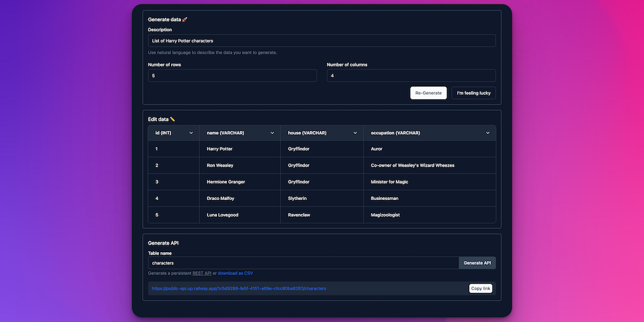Open the generated railway.app API URL
644x322 pixels.
(x=239, y=289)
